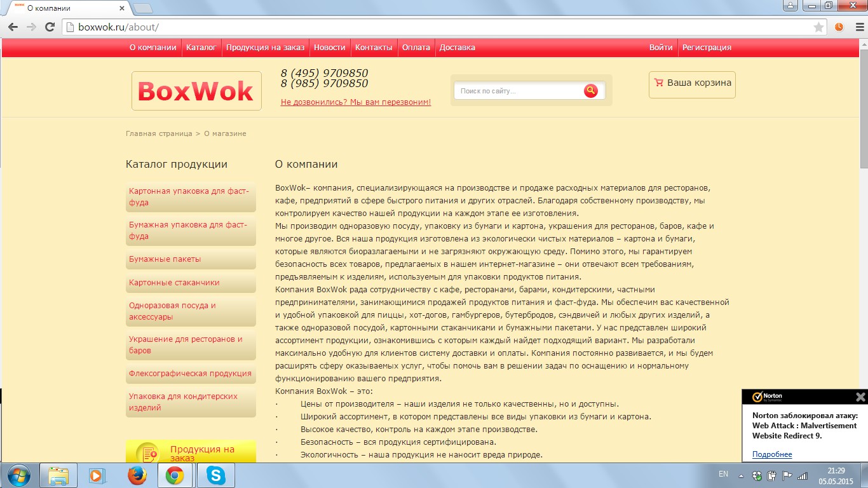Open Бумажная упаковка для фаст-фуда category
Image resolution: width=868 pixels, height=488 pixels.
(x=191, y=231)
